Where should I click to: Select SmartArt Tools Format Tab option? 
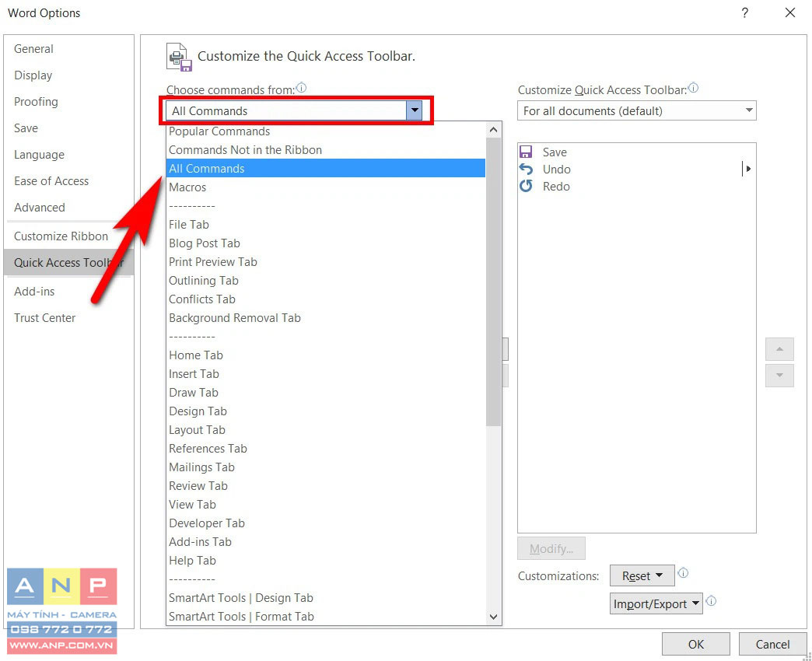(x=326, y=617)
